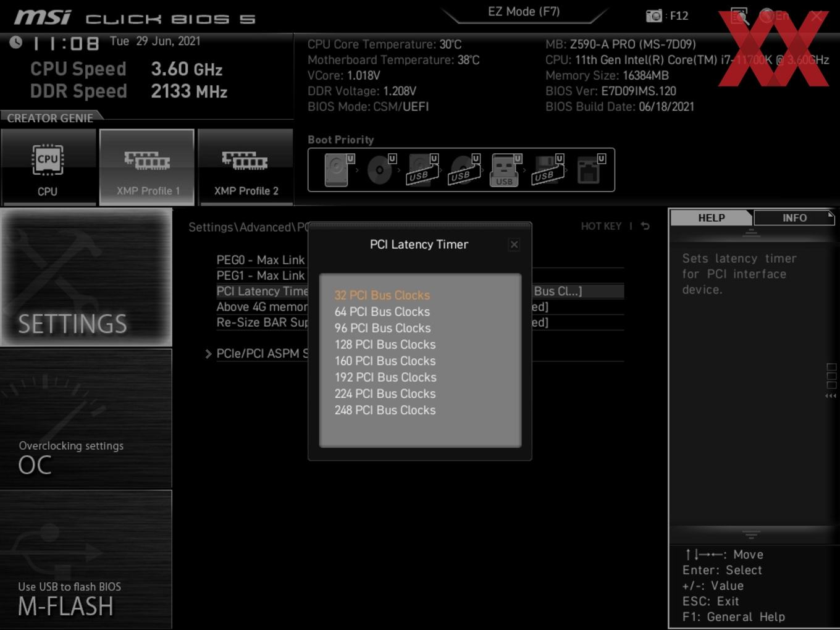The height and width of the screenshot is (630, 840).
Task: Choose 32 PCI Bus Clocks
Action: click(x=382, y=295)
